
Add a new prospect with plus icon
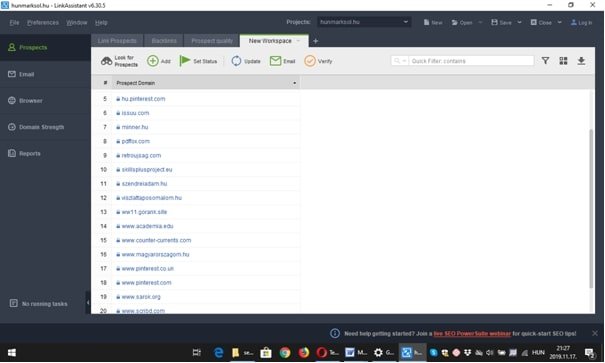(153, 61)
